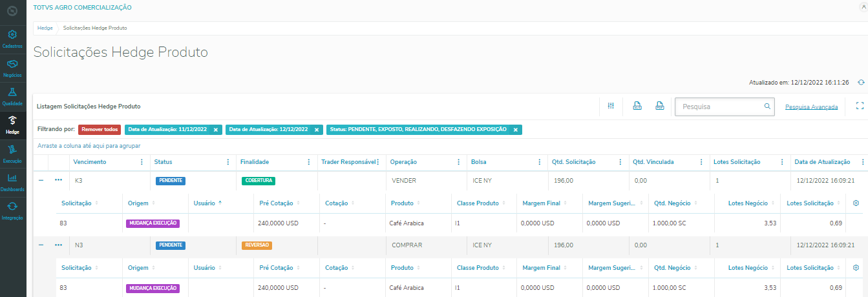The width and height of the screenshot is (868, 297).
Task: Export the listing to XLS
Action: (x=637, y=106)
